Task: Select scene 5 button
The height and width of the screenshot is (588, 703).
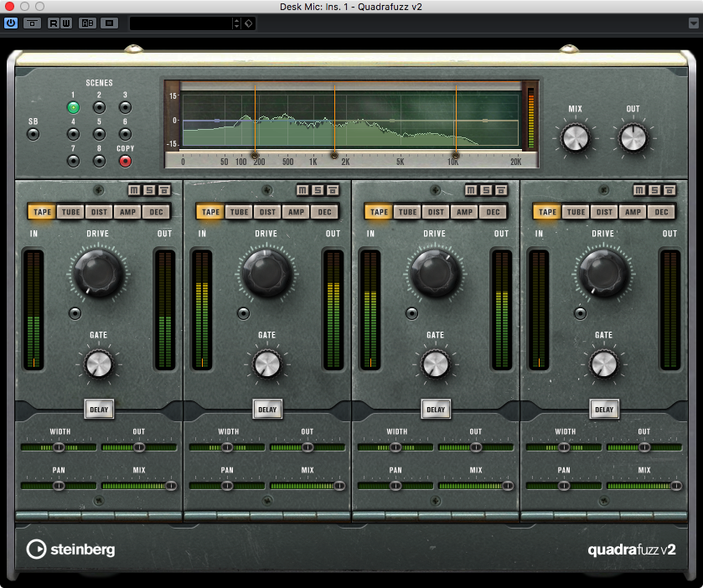Action: [x=99, y=134]
